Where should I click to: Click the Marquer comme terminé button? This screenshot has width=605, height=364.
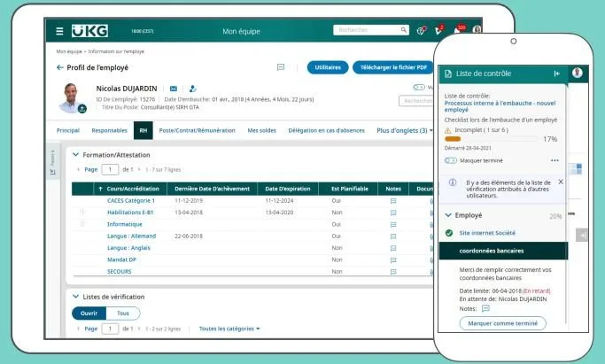503,323
